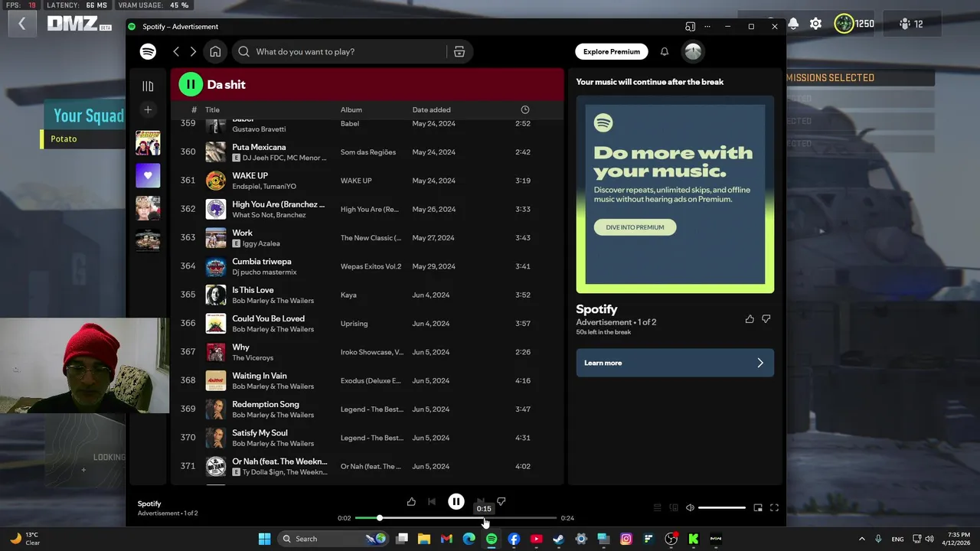Show hidden system tray icons
The width and height of the screenshot is (980, 551).
[861, 539]
